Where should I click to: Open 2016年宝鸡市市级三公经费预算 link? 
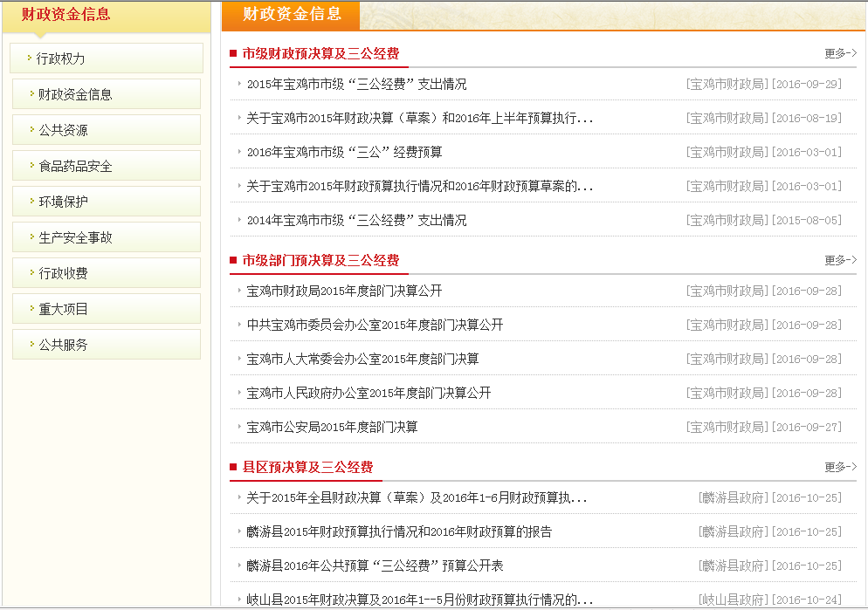pyautogui.click(x=344, y=152)
